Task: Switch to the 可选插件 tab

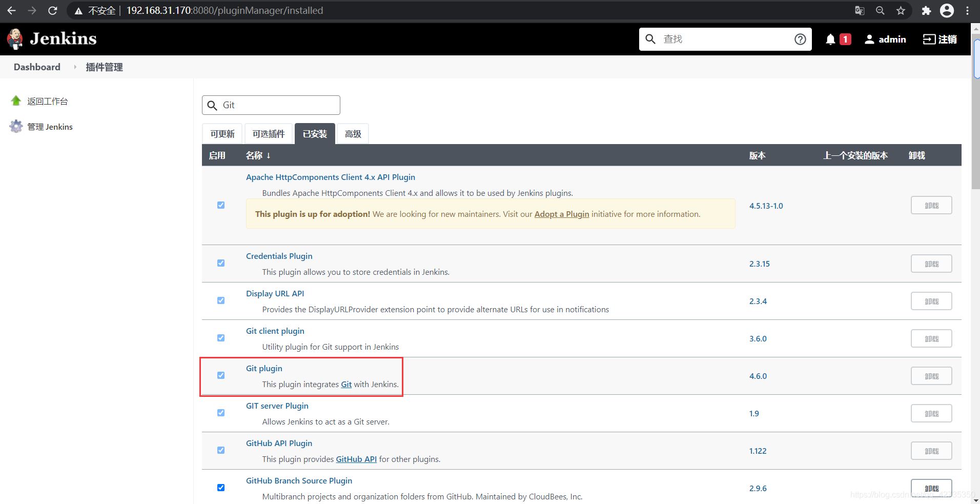Action: pyautogui.click(x=269, y=134)
